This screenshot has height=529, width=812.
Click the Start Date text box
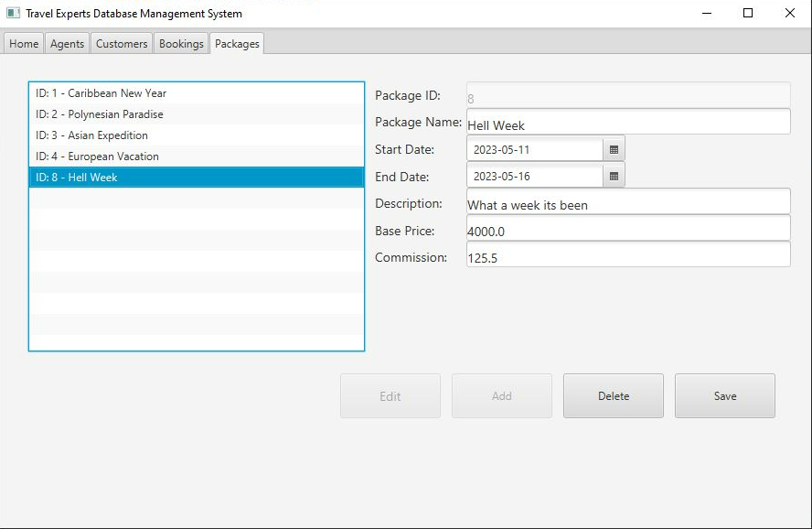535,149
